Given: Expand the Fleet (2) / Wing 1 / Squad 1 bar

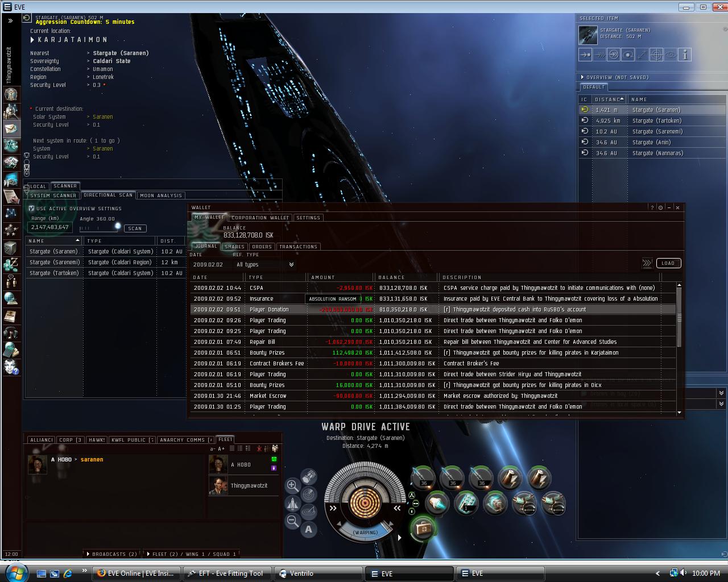Looking at the screenshot, I should tap(191, 554).
